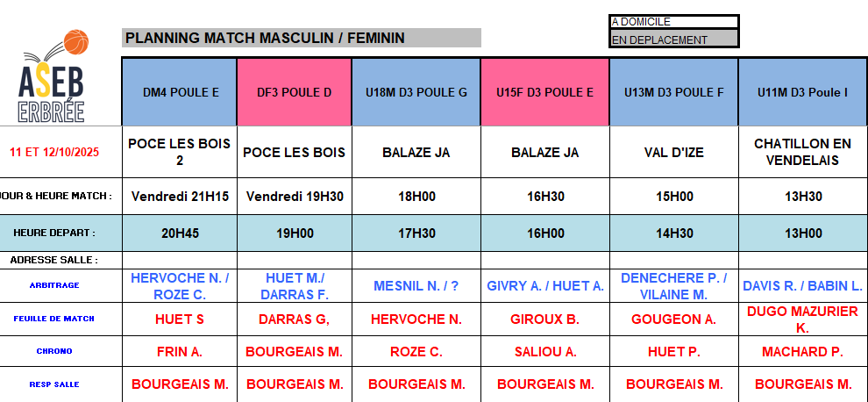Select the "Vendredi 21H15" match time cell
Image resolution: width=868 pixels, height=402 pixels.
[180, 197]
